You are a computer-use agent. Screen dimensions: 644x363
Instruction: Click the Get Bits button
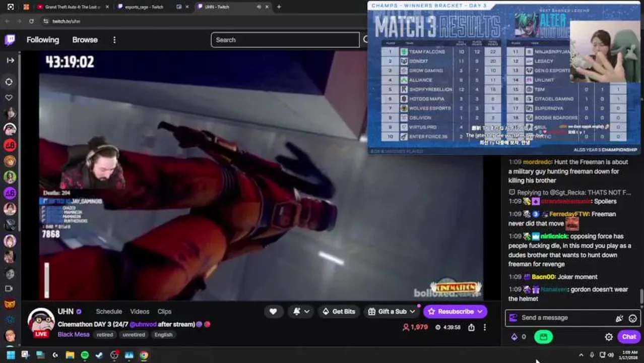coord(339,312)
